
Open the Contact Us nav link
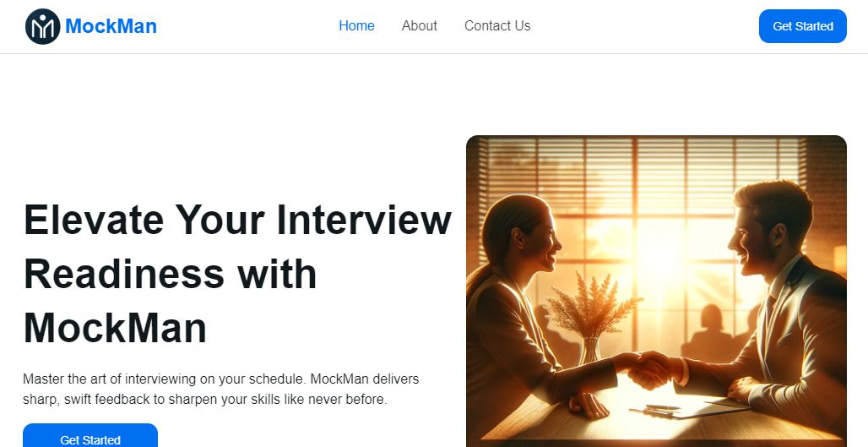(497, 26)
